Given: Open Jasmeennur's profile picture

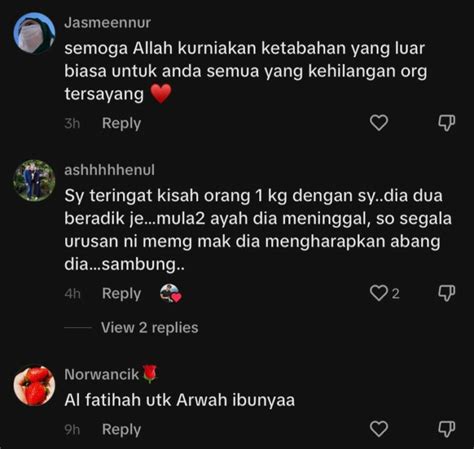Looking at the screenshot, I should point(34,33).
